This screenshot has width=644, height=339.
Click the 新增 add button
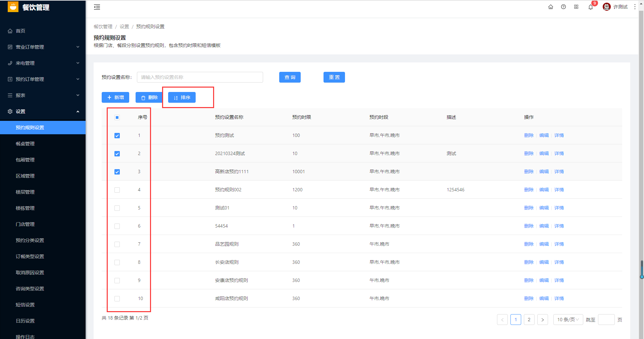click(115, 97)
